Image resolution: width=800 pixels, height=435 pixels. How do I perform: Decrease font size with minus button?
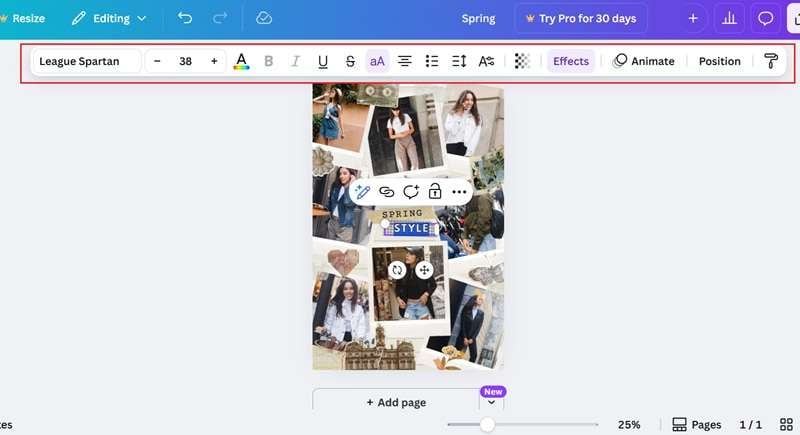click(157, 61)
